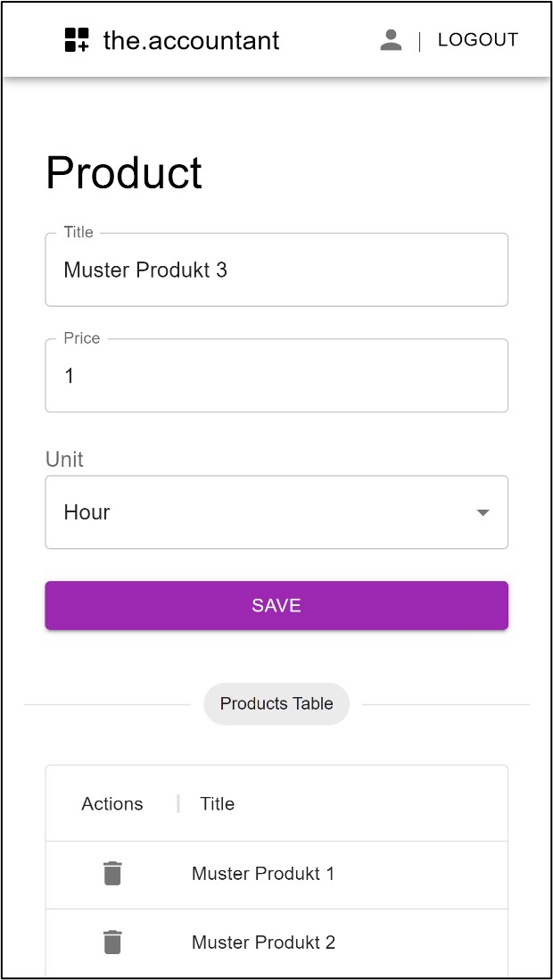Click the LOGOUT link
The height and width of the screenshot is (980, 553).
tap(478, 40)
